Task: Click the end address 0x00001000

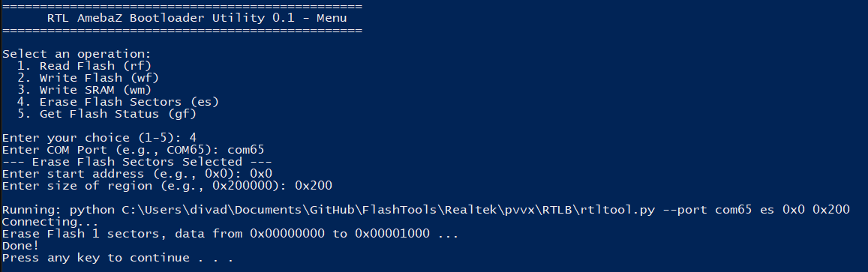Action: click(x=392, y=234)
